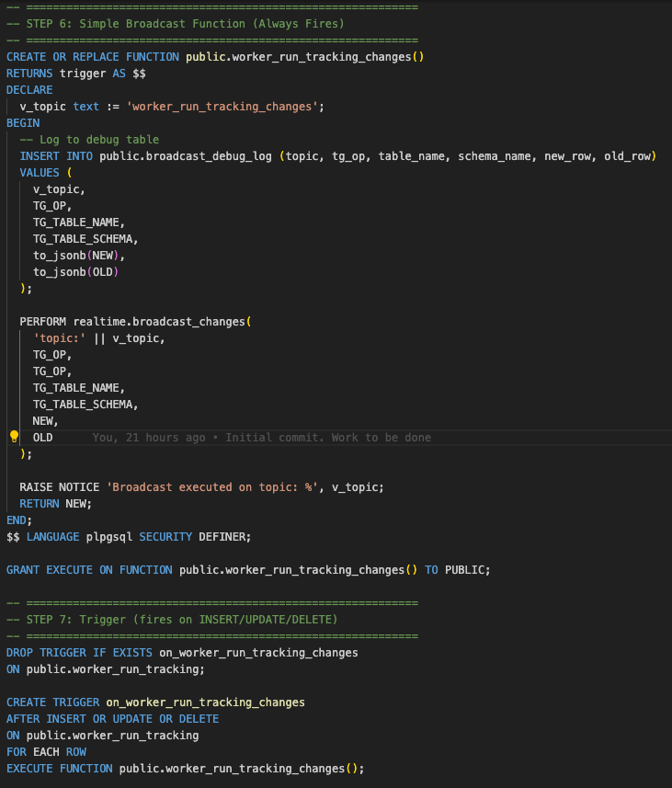This screenshot has width=672, height=788.
Task: Place cursor on the DECLARE keyword
Action: click(x=29, y=90)
